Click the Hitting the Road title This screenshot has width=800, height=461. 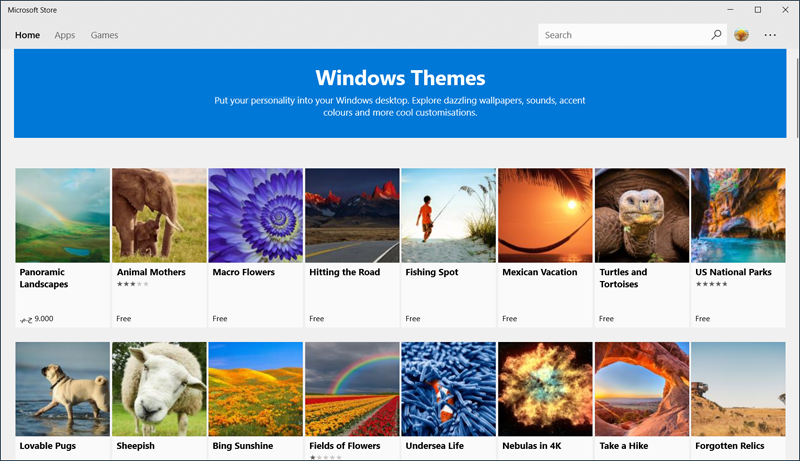click(344, 272)
